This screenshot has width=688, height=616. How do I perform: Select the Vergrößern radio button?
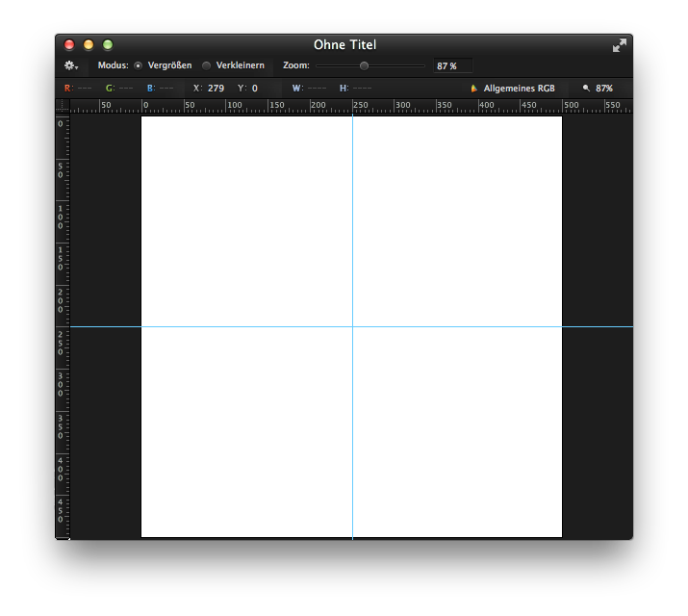(139, 65)
